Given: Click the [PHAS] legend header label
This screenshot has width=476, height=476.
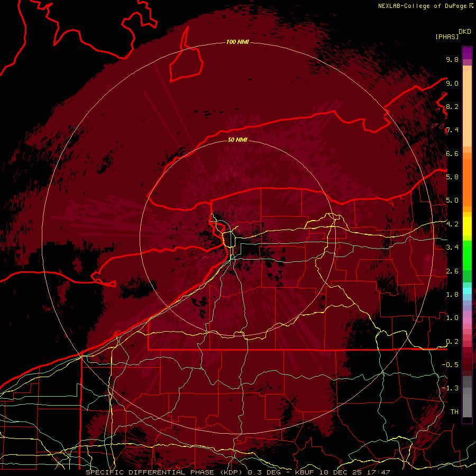Looking at the screenshot, I should coord(447,36).
